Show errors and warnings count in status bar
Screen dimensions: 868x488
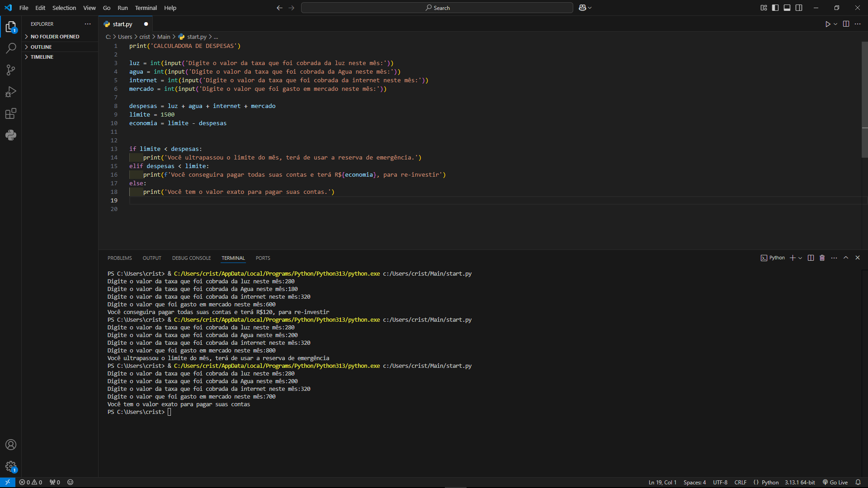[31, 482]
